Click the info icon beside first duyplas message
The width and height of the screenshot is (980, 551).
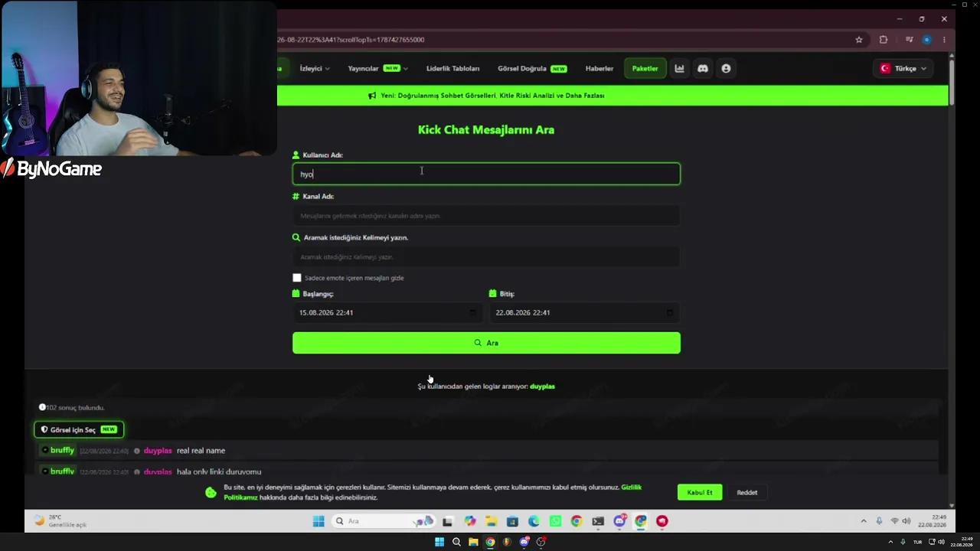coord(137,451)
